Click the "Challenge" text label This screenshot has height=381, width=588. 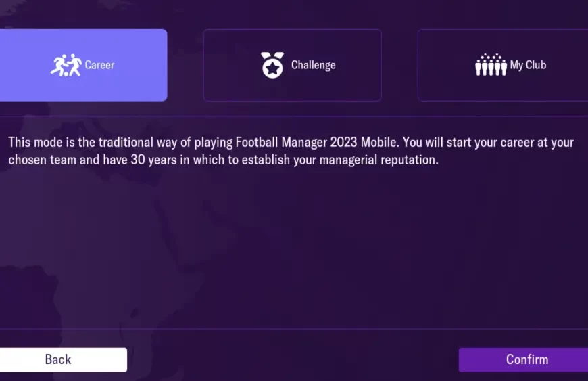pos(313,65)
